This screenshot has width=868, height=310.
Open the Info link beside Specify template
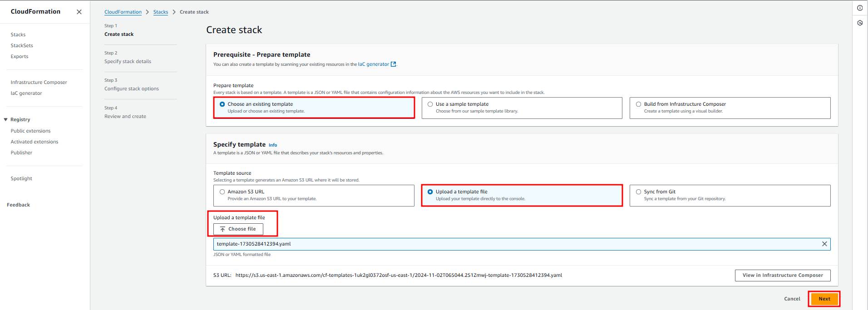(x=273, y=145)
